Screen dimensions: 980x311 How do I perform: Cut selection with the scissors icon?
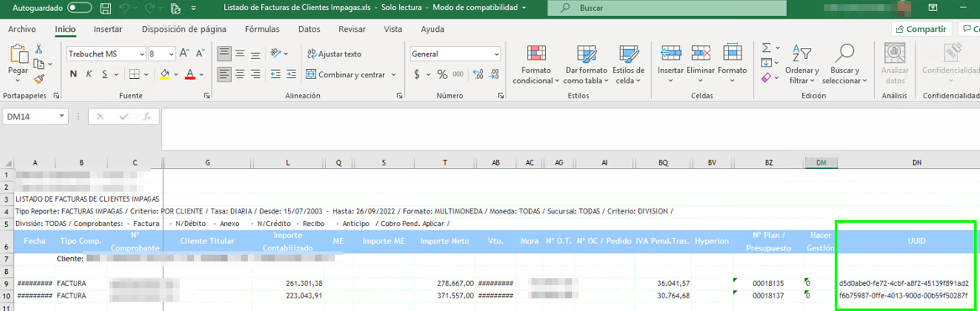39,49
